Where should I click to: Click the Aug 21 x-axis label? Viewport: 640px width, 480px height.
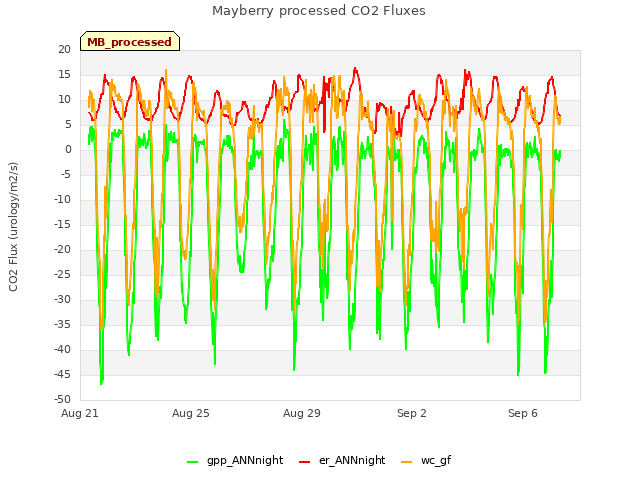point(80,413)
